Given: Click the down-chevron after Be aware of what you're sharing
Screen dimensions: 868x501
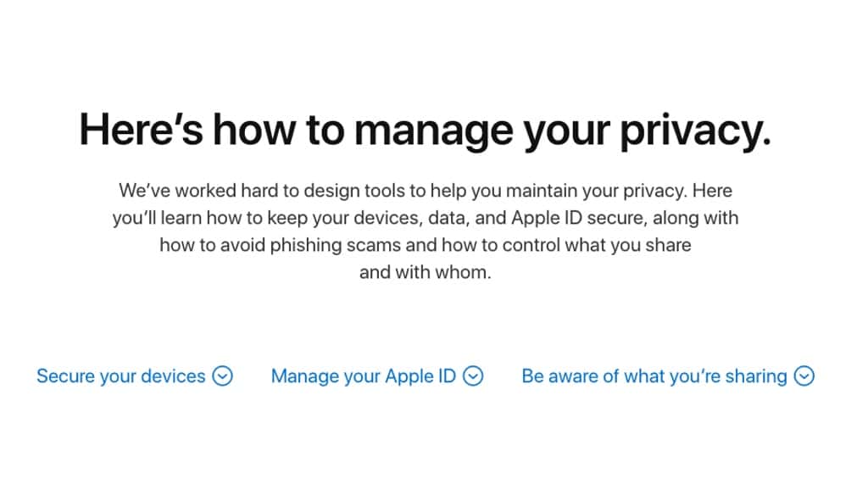Looking at the screenshot, I should pos(804,376).
